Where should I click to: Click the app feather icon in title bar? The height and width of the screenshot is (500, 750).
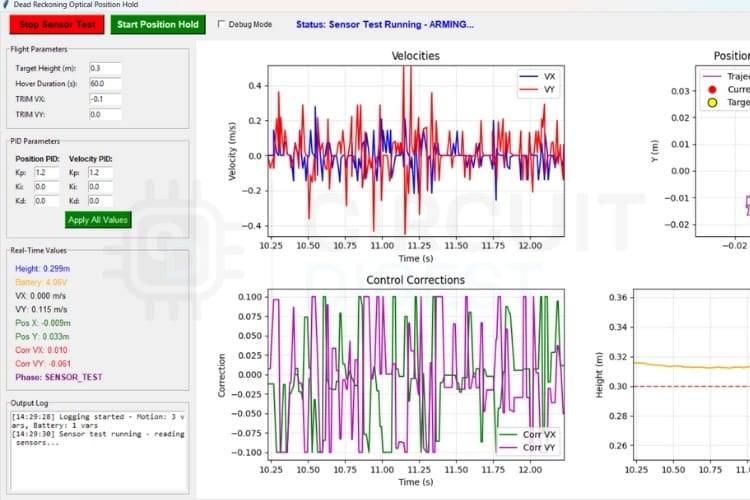7,5
